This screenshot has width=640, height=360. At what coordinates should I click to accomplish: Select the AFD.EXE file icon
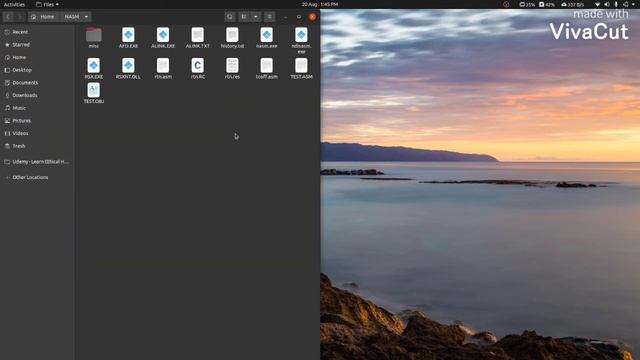128,35
